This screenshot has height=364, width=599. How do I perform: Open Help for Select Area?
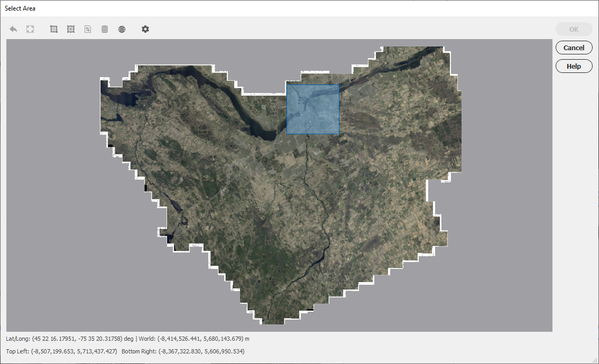(x=574, y=66)
